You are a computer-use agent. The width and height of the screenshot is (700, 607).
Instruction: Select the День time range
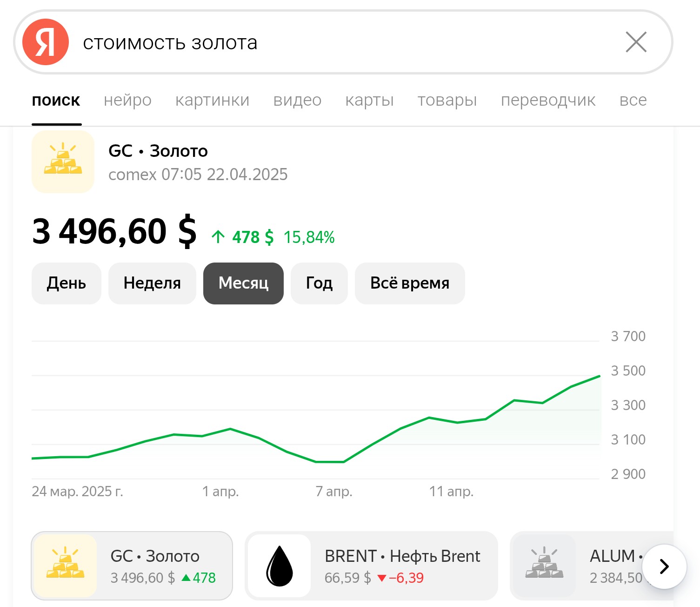point(66,283)
